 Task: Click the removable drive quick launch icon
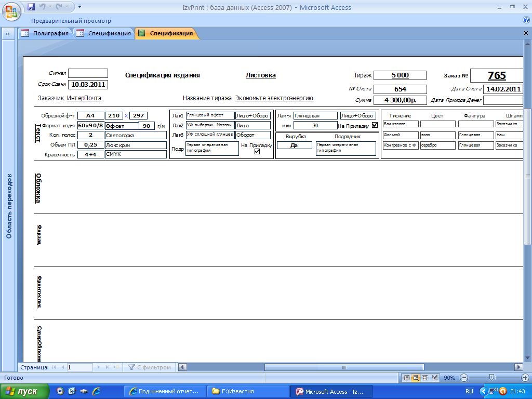click(84, 391)
